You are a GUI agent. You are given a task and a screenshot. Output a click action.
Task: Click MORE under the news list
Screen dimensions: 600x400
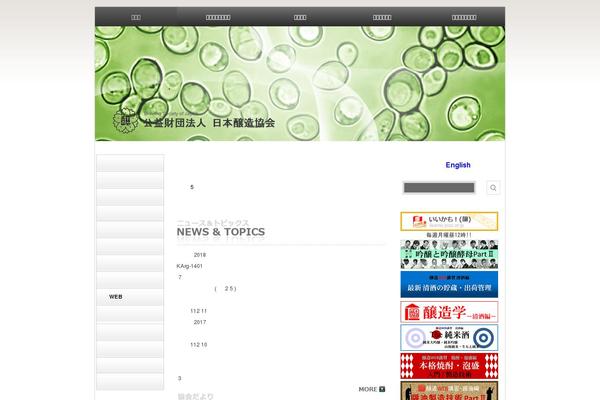pos(372,389)
